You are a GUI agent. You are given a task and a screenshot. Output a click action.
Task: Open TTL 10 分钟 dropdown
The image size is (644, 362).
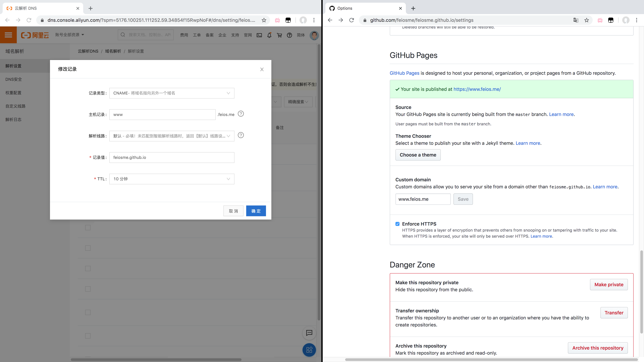point(172,179)
